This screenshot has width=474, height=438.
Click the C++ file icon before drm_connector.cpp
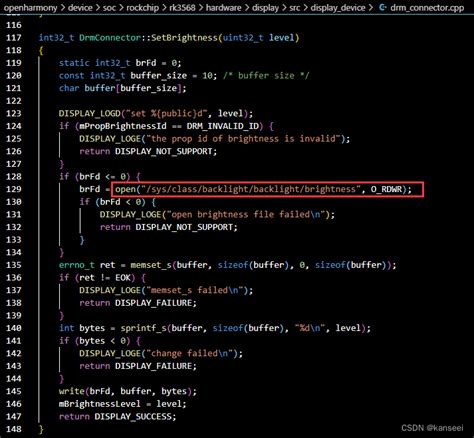pyautogui.click(x=383, y=7)
